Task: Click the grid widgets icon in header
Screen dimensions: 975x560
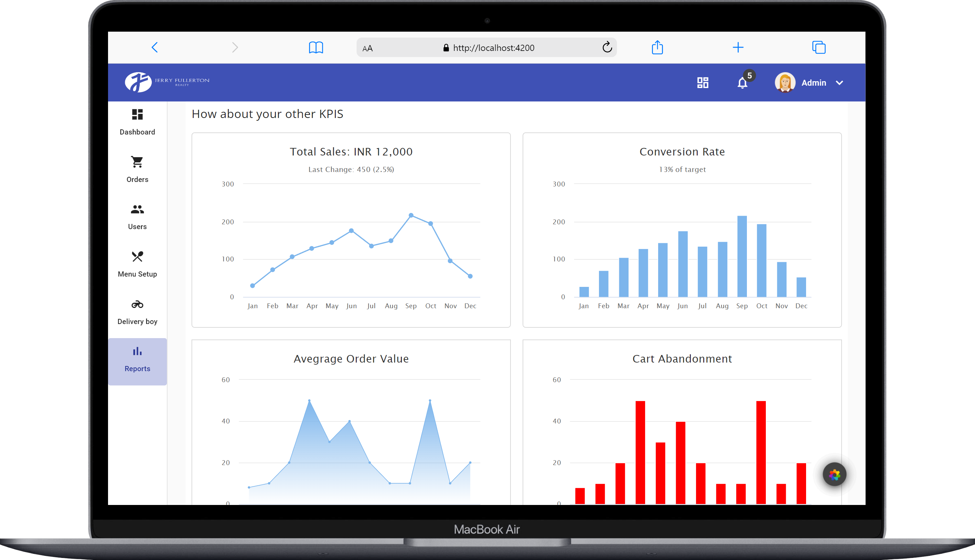Action: click(703, 83)
